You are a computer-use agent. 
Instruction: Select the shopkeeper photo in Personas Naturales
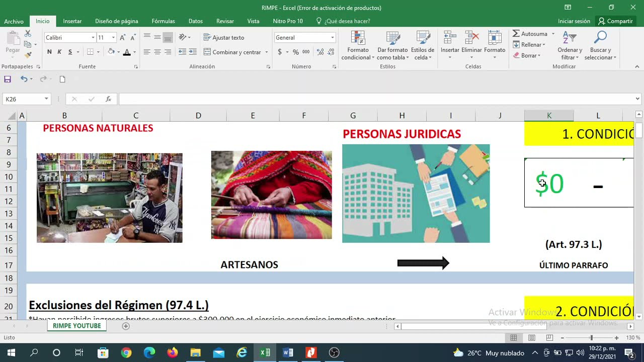pos(110,198)
